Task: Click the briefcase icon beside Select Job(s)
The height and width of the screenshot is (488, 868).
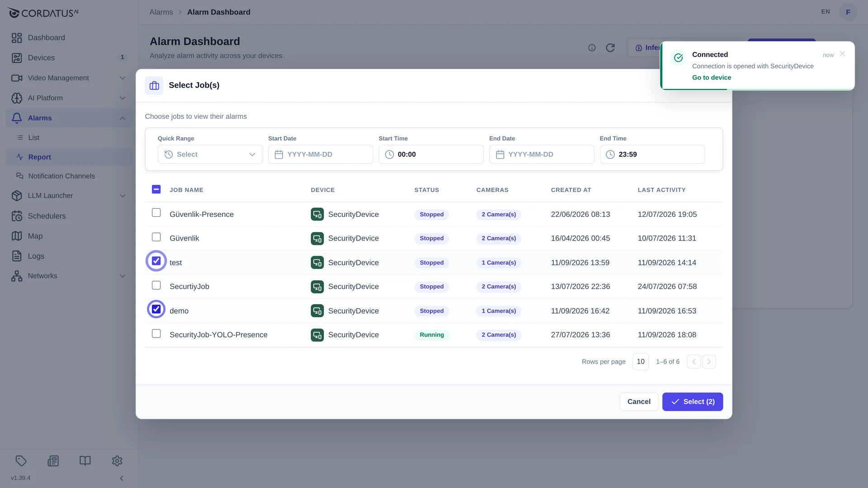Action: click(154, 85)
